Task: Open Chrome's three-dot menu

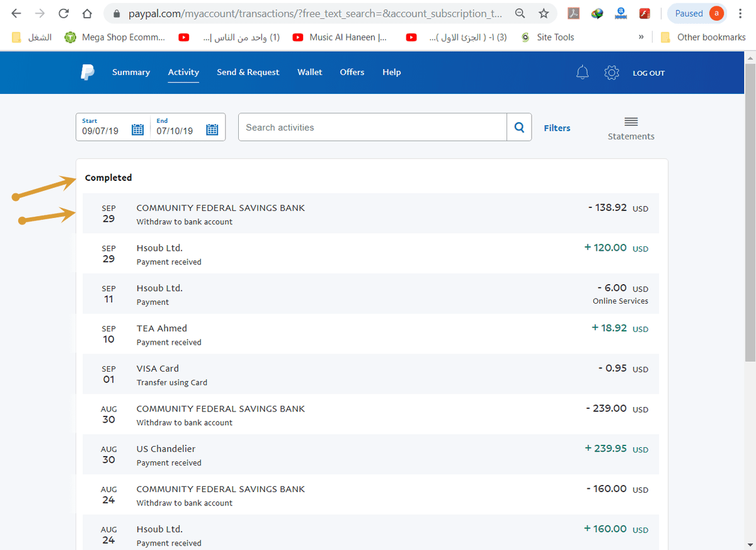Action: pyautogui.click(x=740, y=13)
